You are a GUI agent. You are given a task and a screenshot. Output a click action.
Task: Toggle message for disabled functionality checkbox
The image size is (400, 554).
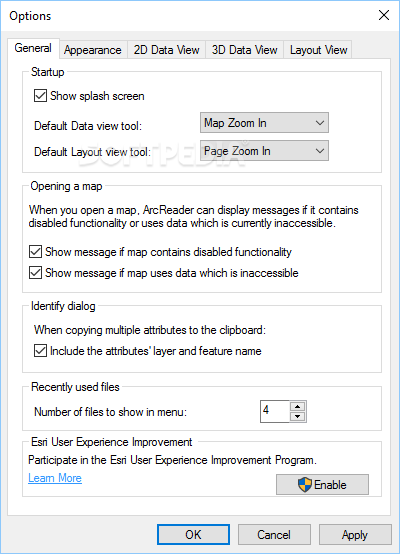coord(35,252)
